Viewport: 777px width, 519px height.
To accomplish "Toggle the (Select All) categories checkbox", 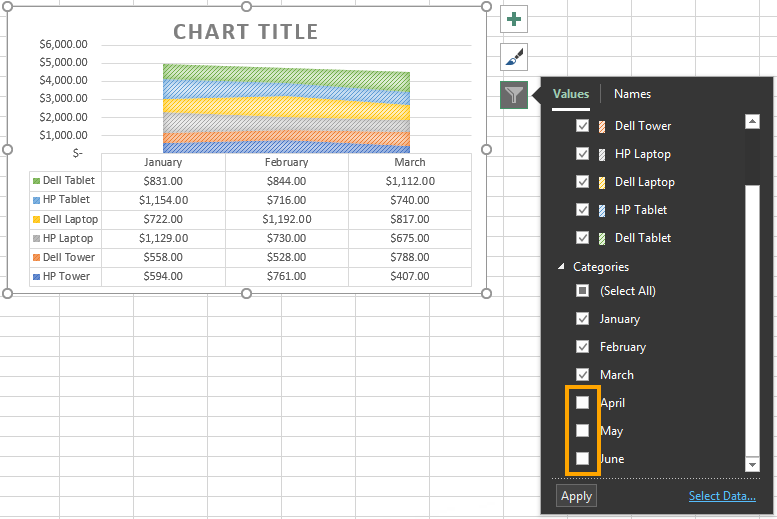I will (583, 290).
